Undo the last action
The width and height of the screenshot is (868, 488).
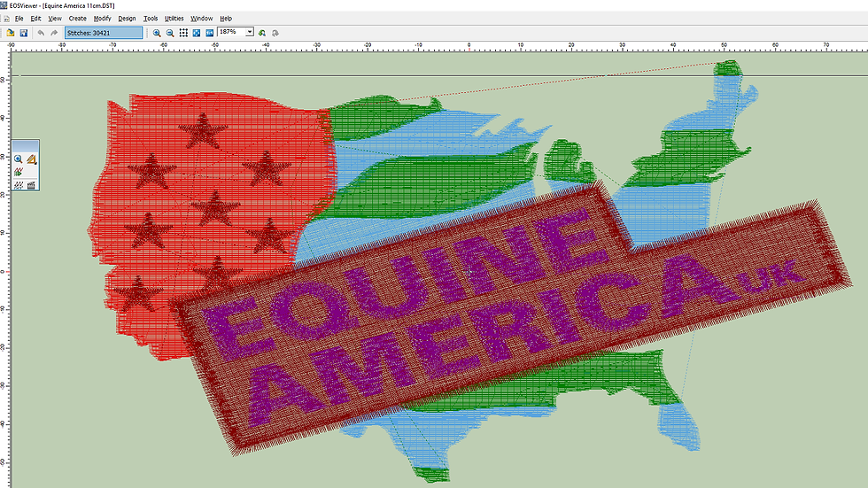pos(41,33)
